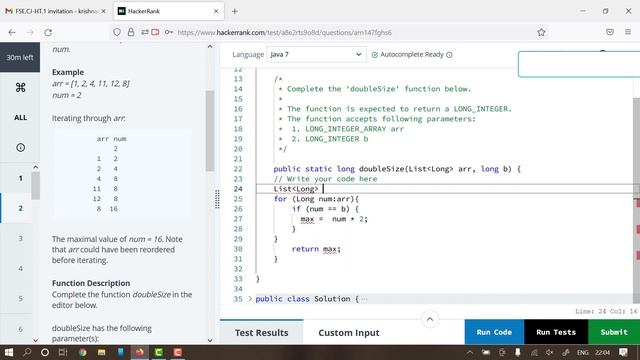Screen dimensions: 640x360
Task: Open the Windows Start menu
Action: 9,352
